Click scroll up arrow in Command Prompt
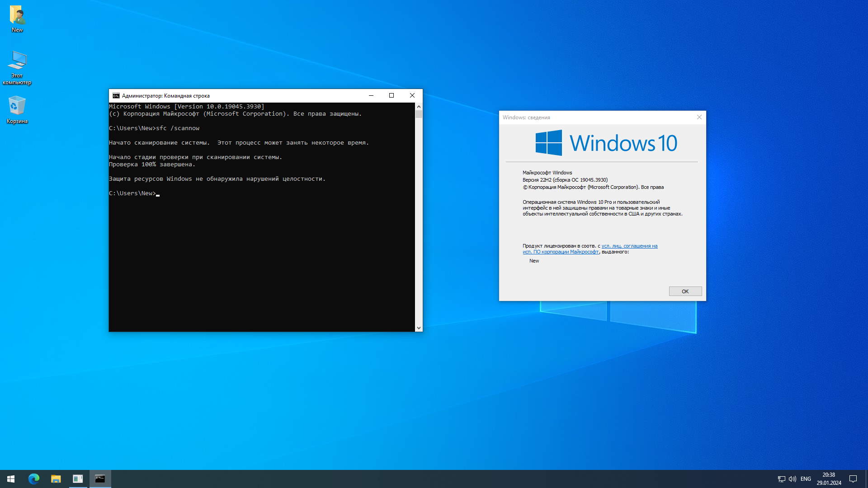This screenshot has width=868, height=488. point(419,107)
